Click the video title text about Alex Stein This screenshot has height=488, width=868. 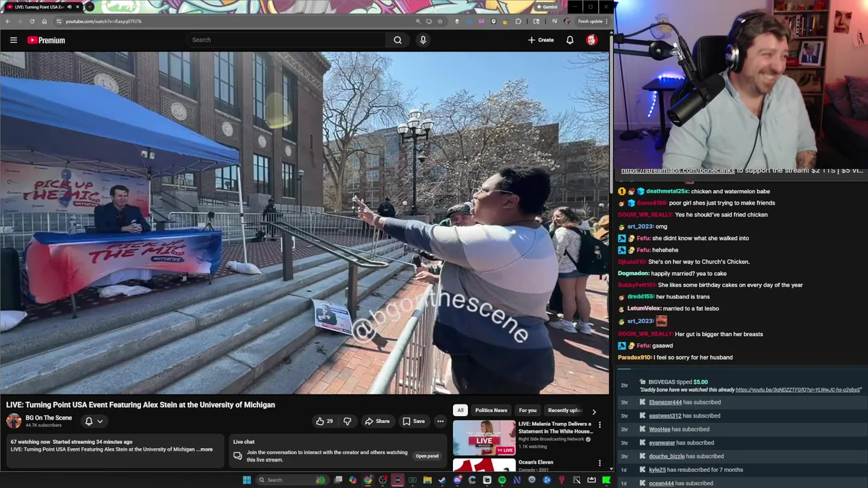[140, 405]
